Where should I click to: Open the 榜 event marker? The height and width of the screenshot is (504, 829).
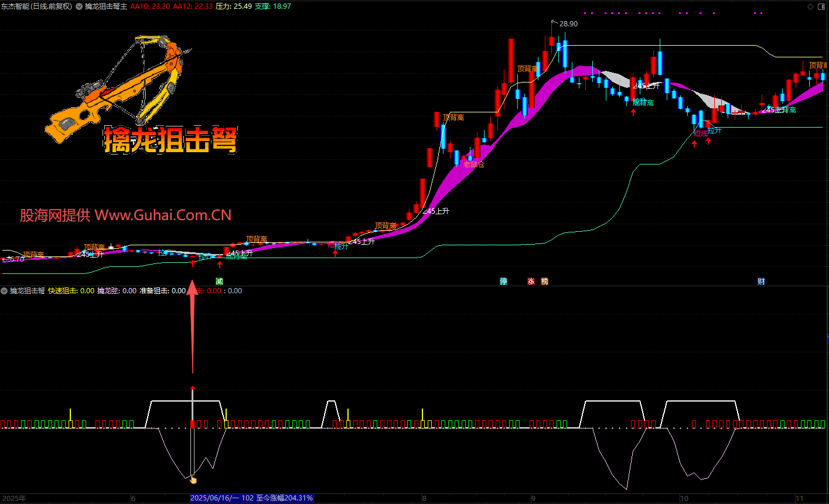click(x=545, y=281)
